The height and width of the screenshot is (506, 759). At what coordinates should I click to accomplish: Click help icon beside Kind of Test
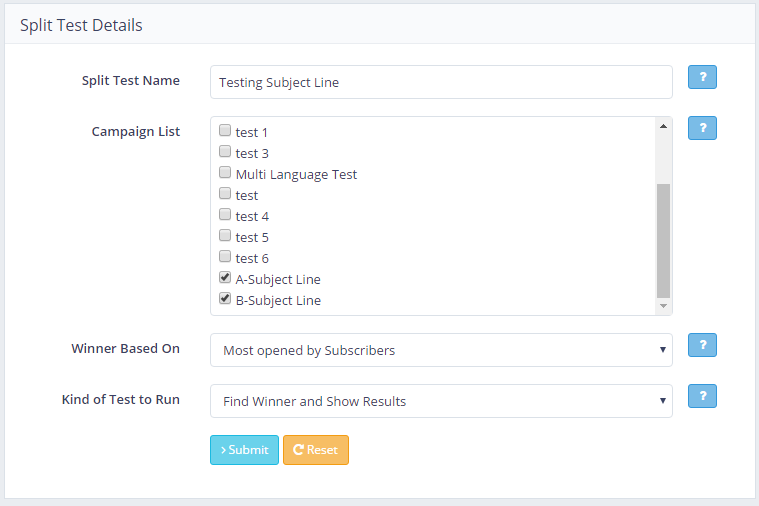[702, 396]
